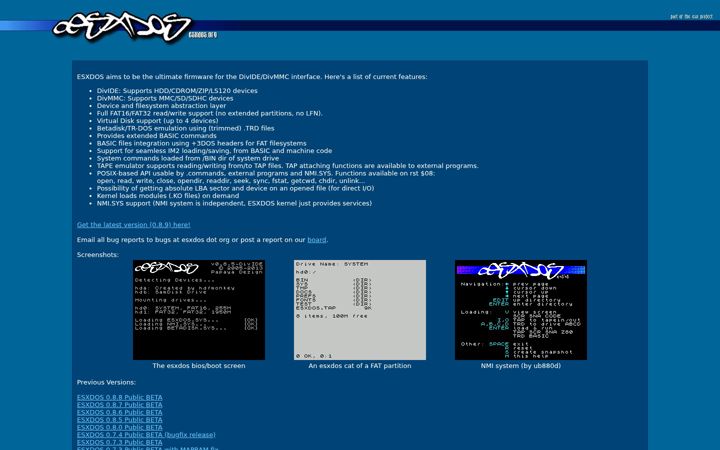Click 'Support for seamless IM2 loading/saving' bullet
The height and width of the screenshot is (450, 720).
click(x=214, y=151)
